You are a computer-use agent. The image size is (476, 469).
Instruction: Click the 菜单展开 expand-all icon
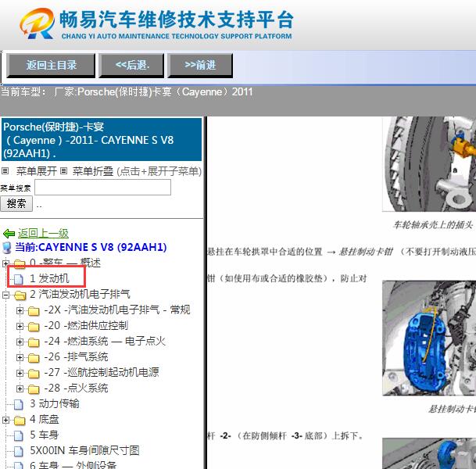(5, 171)
